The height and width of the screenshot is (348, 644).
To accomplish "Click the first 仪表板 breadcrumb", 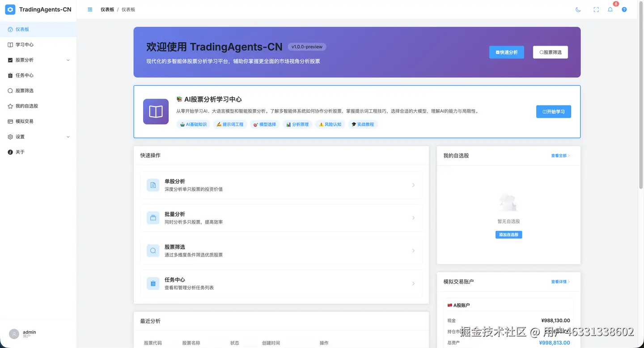I will coord(107,9).
